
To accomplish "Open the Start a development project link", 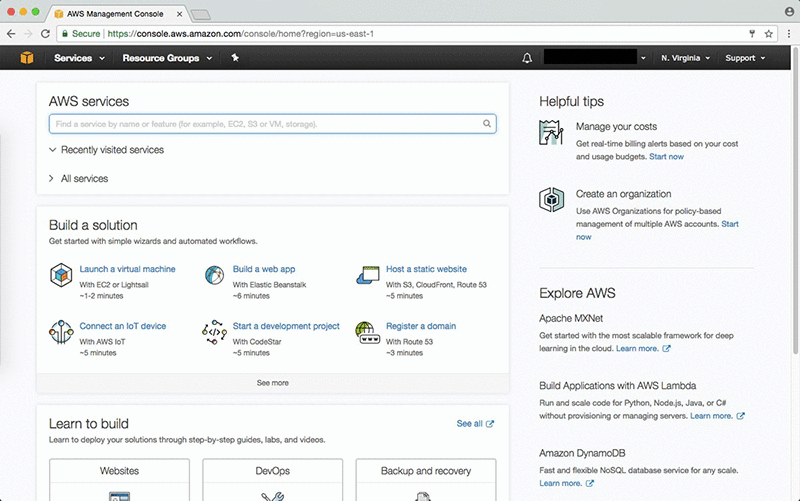I will click(286, 326).
